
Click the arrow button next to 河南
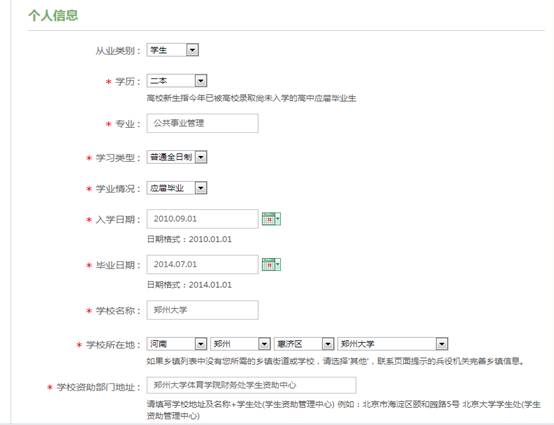click(x=201, y=344)
